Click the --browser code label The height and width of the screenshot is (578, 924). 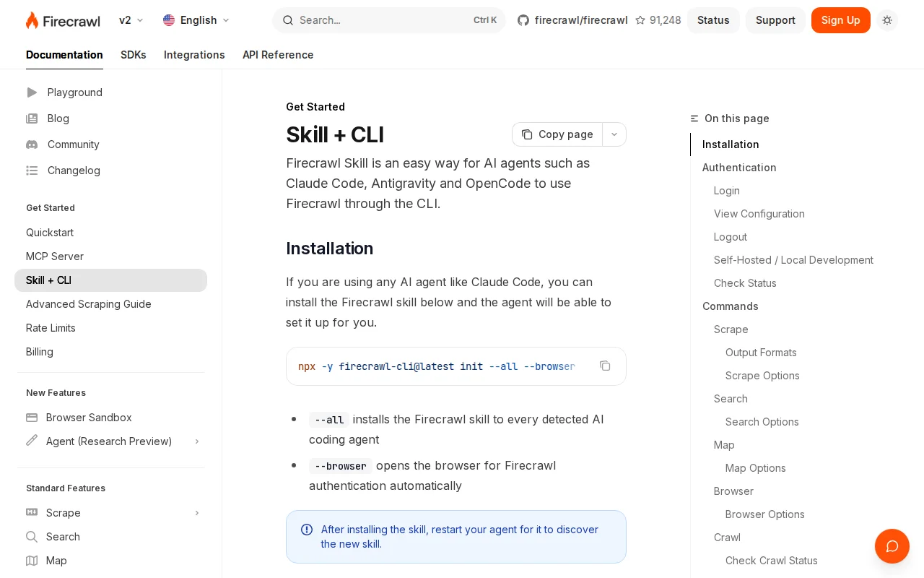click(x=341, y=466)
